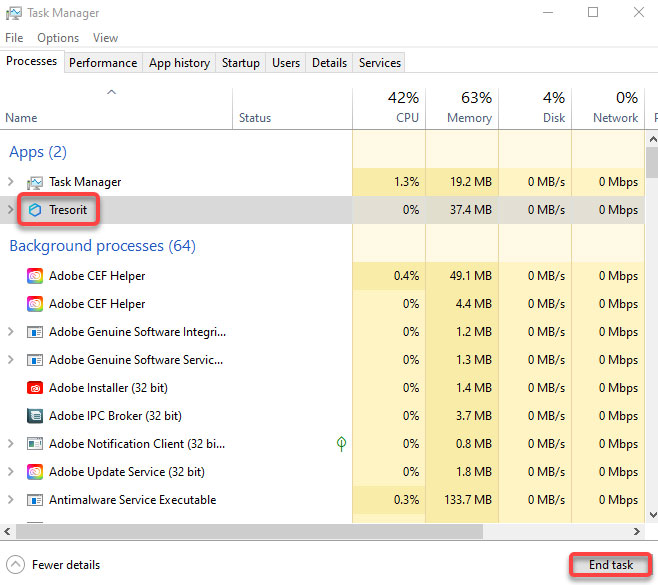Switch to the Services tab
The height and width of the screenshot is (585, 658).
point(379,63)
